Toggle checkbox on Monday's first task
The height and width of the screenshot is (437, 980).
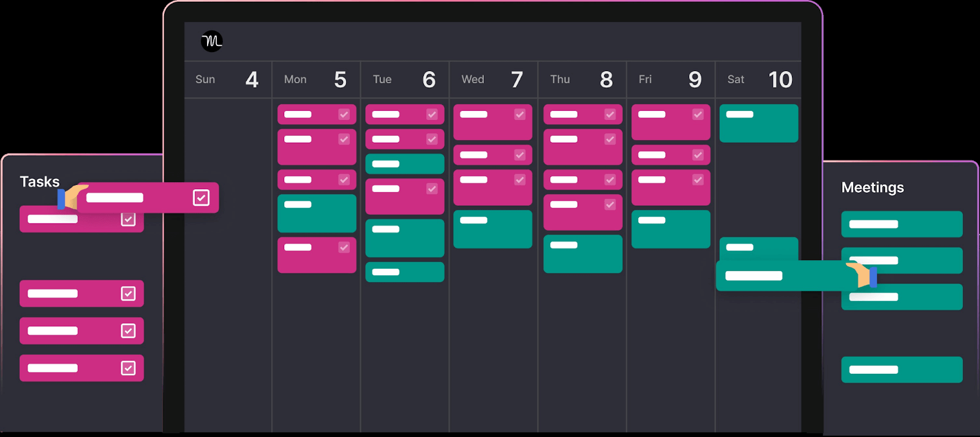click(344, 114)
